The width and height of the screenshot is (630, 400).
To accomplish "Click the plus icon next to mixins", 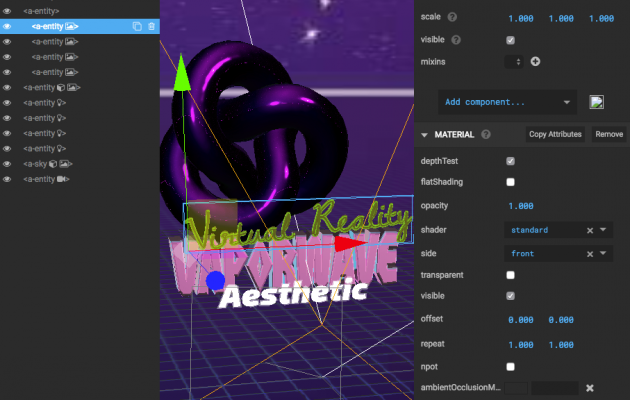I will (x=535, y=62).
